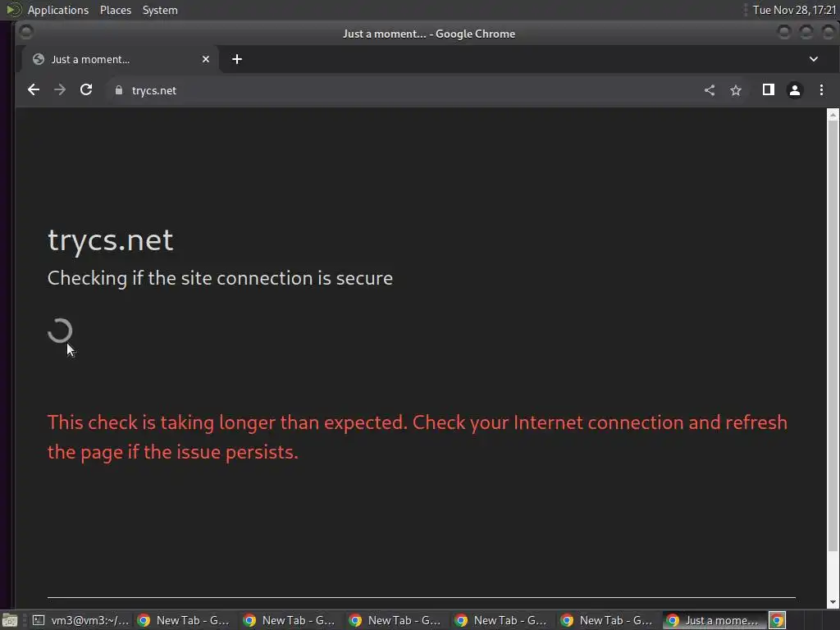Switch to the fifth New Tab taskbar window
This screenshot has width=840, height=630.
pos(608,620)
